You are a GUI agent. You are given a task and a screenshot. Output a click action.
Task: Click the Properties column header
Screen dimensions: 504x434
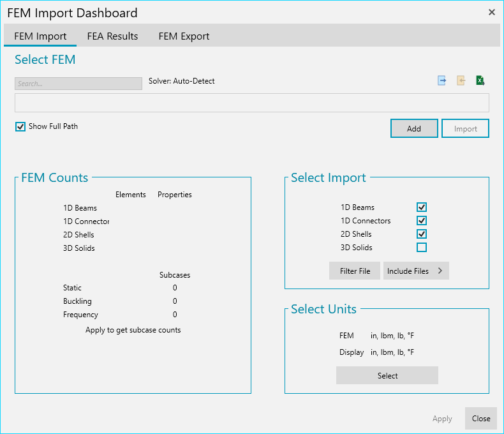pos(175,195)
